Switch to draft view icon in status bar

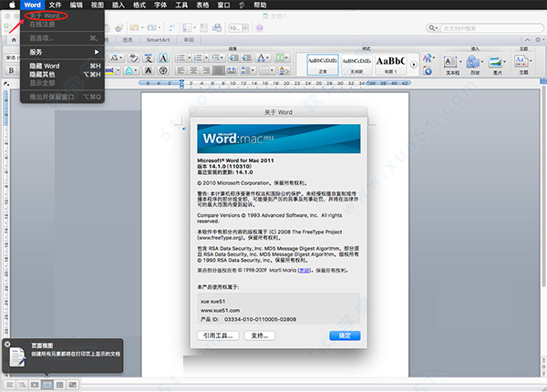pyautogui.click(x=10, y=385)
